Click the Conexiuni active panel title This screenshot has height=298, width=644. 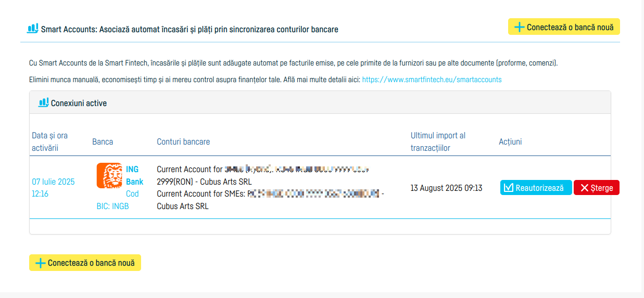pyautogui.click(x=79, y=103)
